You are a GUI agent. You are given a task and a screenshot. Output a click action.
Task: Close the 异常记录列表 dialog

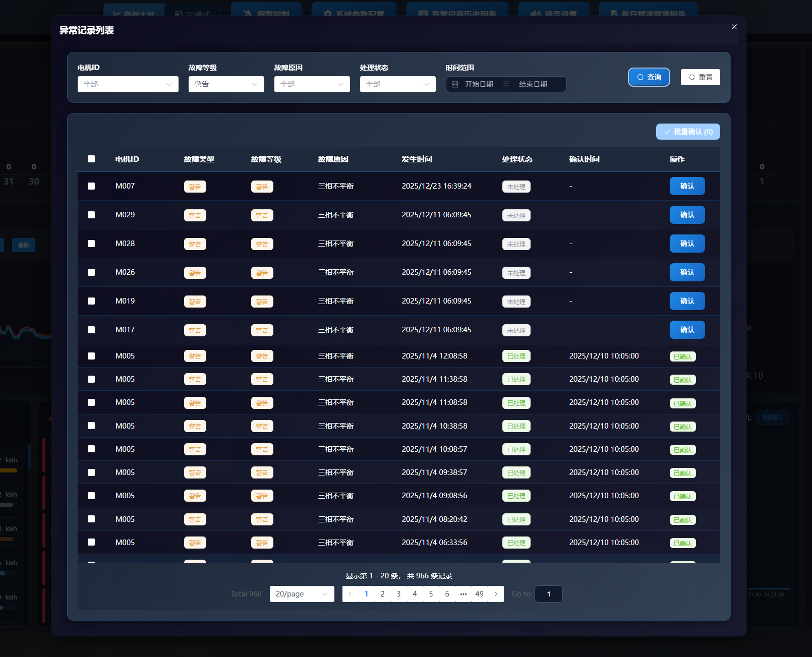pyautogui.click(x=734, y=27)
